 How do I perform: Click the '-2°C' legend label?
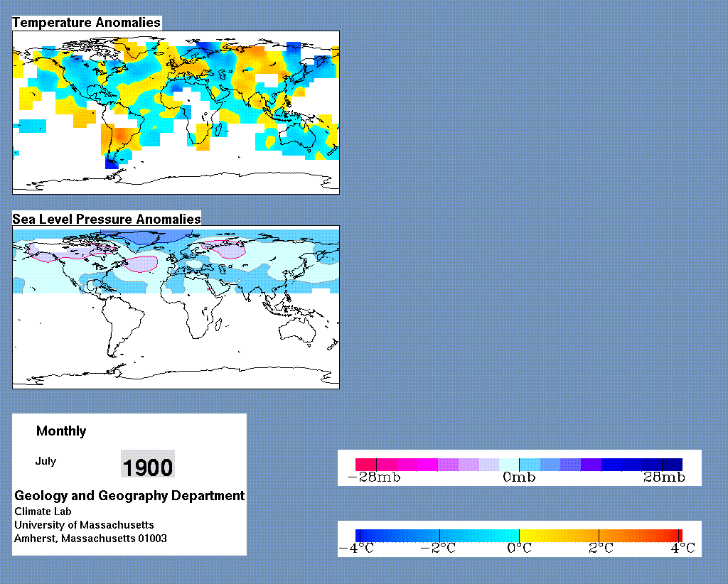click(438, 548)
